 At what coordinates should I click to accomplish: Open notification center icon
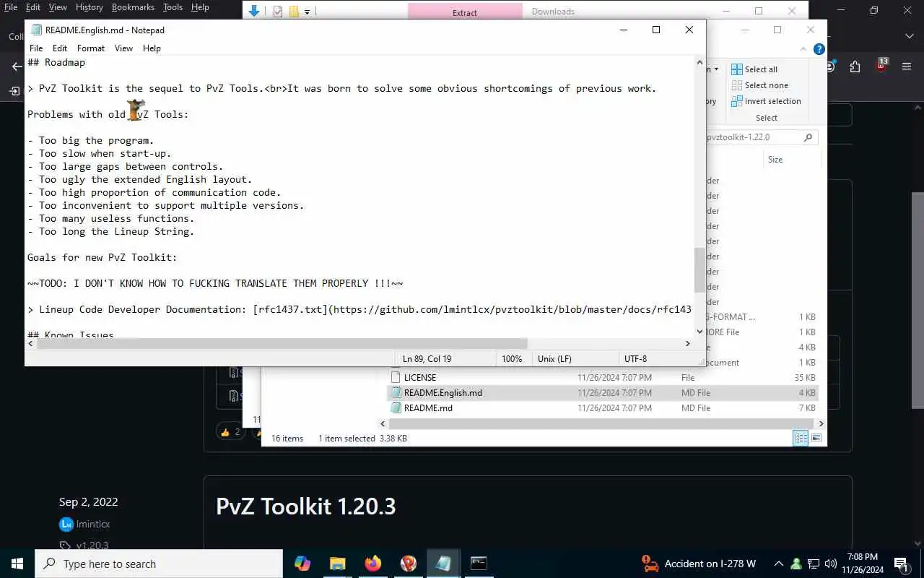[901, 564]
